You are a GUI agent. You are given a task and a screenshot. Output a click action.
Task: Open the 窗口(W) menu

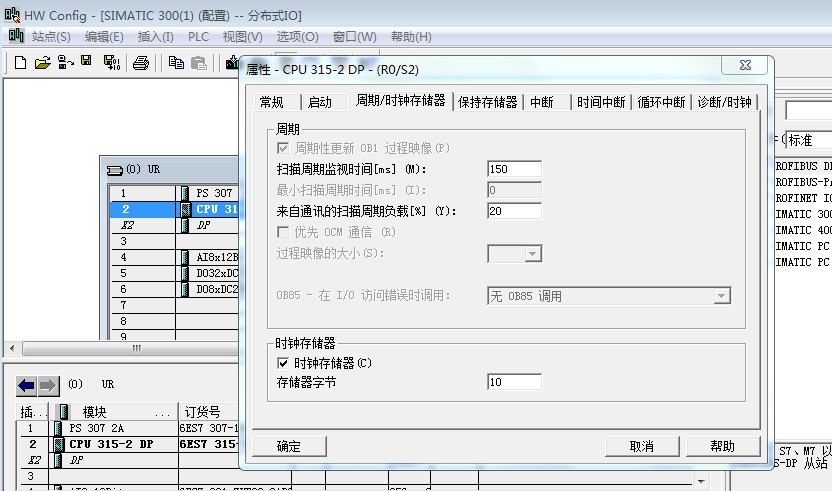pos(354,37)
